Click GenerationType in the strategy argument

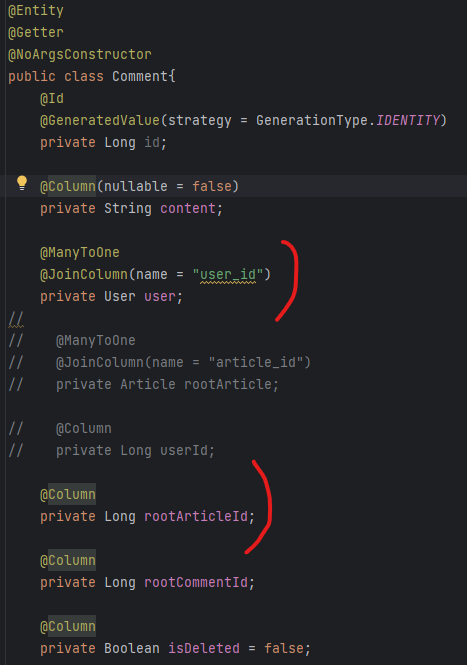point(312,121)
